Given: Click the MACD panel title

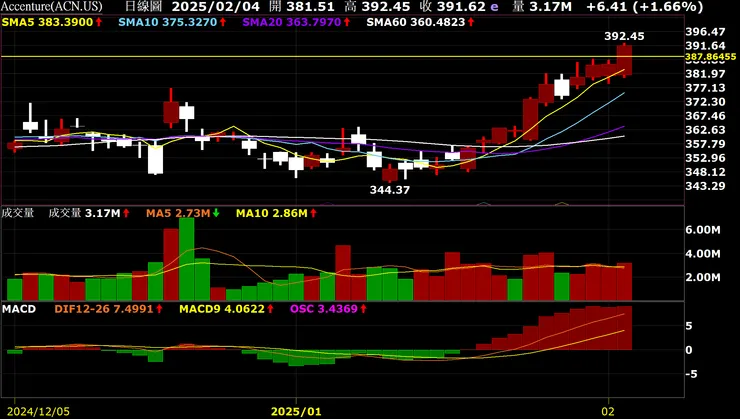Looking at the screenshot, I should tap(19, 309).
